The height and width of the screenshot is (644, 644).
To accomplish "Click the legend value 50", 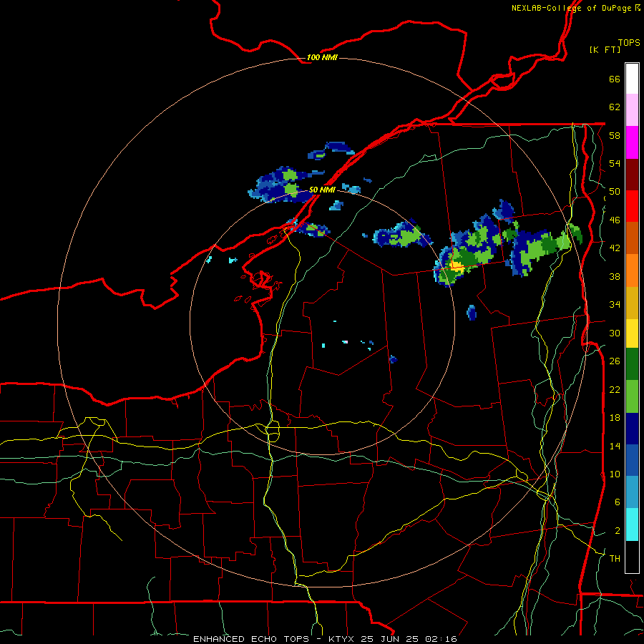I will point(615,192).
